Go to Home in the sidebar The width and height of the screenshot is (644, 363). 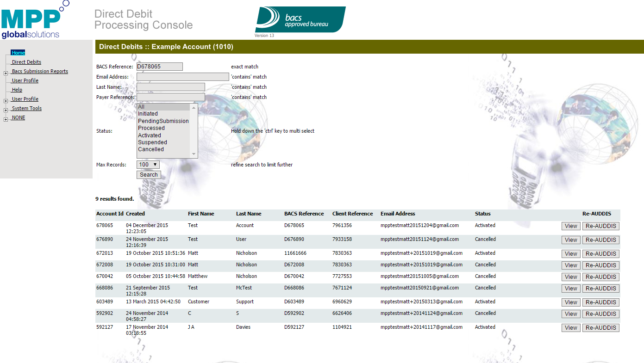(19, 53)
